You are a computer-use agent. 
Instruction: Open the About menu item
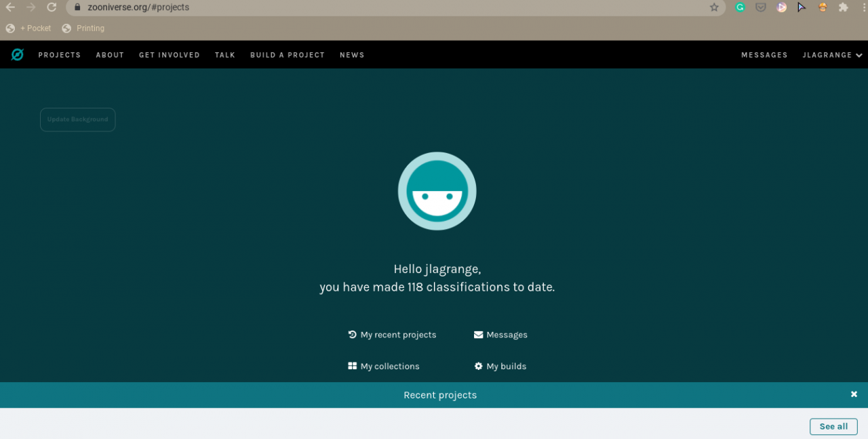coord(110,55)
